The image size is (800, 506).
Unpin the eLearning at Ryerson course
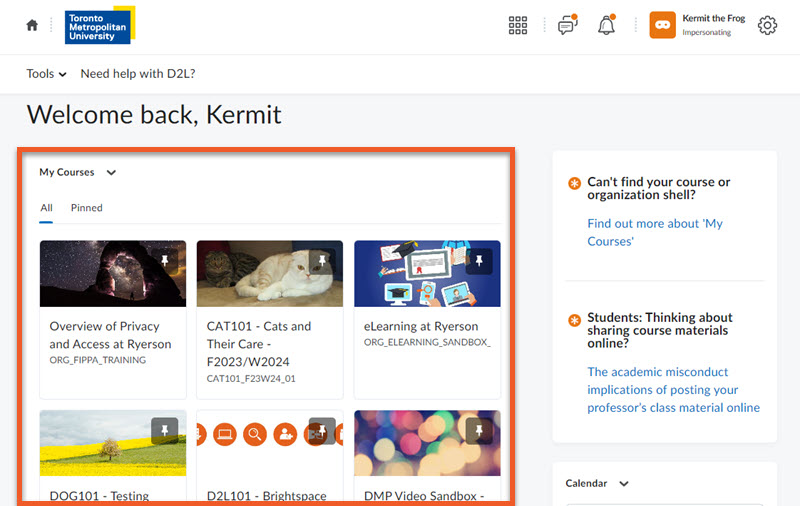pos(479,262)
